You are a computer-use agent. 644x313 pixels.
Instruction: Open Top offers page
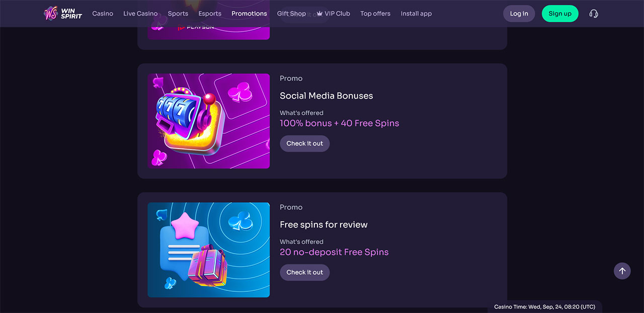375,14
